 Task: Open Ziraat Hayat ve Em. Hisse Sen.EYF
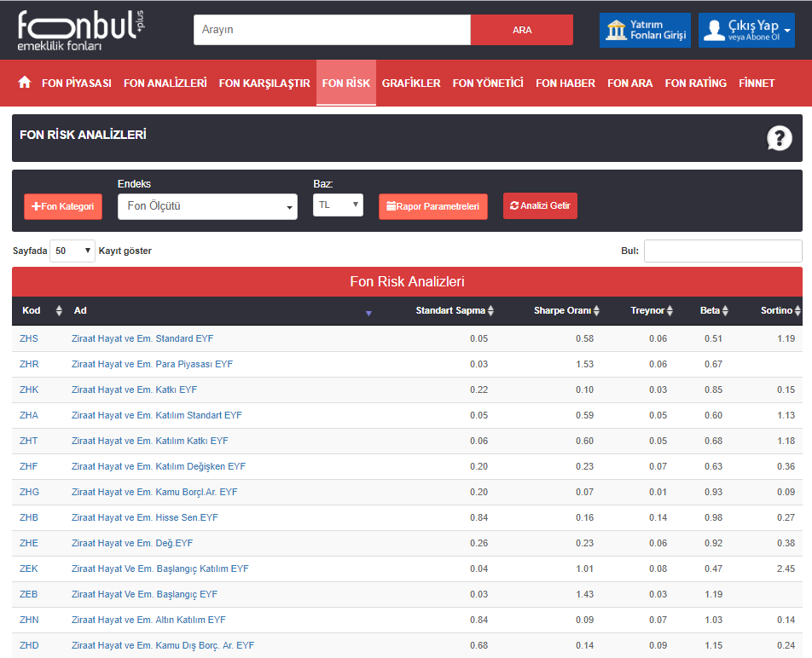(x=144, y=517)
